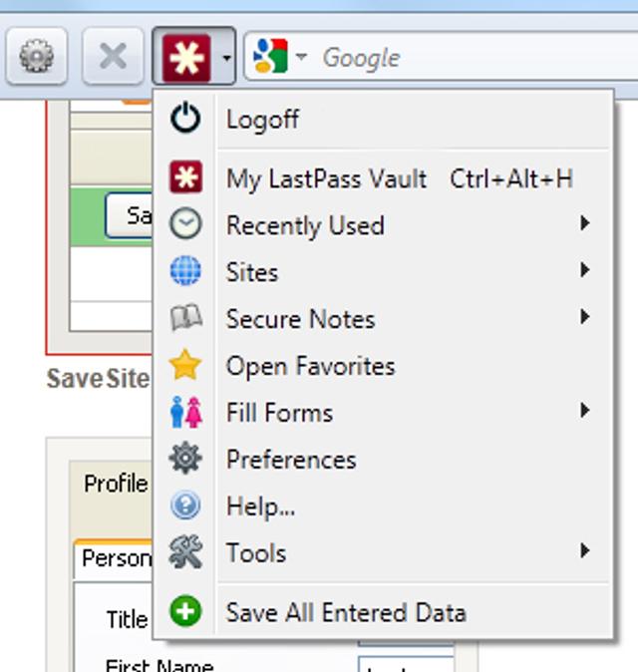Open My LastPass Vault menu entry
Viewport: 638px width, 672px height.
326,179
